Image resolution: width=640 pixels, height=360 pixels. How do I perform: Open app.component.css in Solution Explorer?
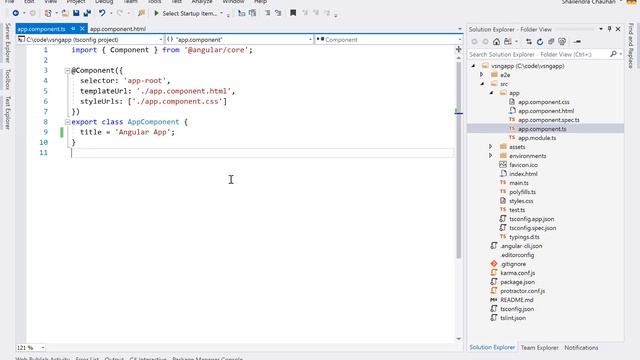[x=543, y=102]
